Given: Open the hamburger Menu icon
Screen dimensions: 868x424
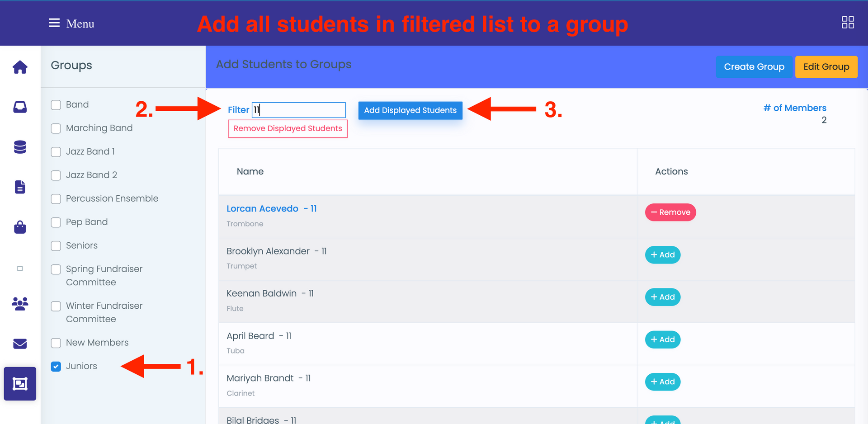Looking at the screenshot, I should pos(54,23).
